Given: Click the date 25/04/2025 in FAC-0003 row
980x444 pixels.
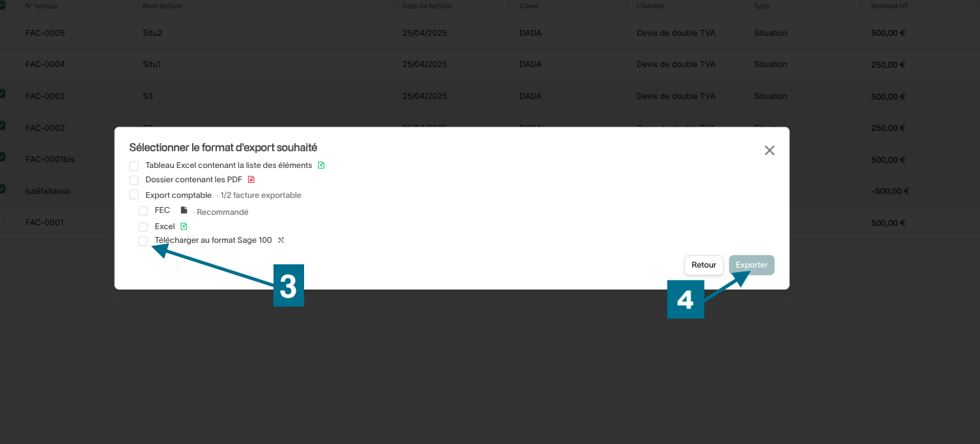Looking at the screenshot, I should 425,96.
